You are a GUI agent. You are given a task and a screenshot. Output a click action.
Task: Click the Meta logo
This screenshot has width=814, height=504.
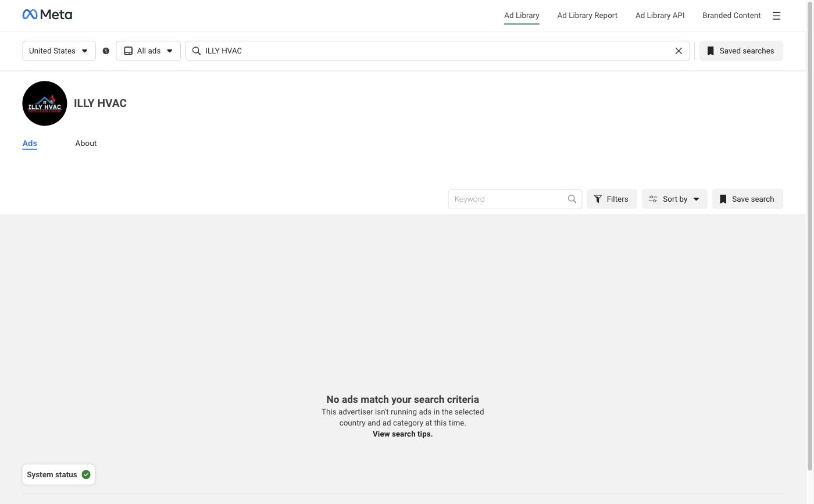pyautogui.click(x=47, y=15)
